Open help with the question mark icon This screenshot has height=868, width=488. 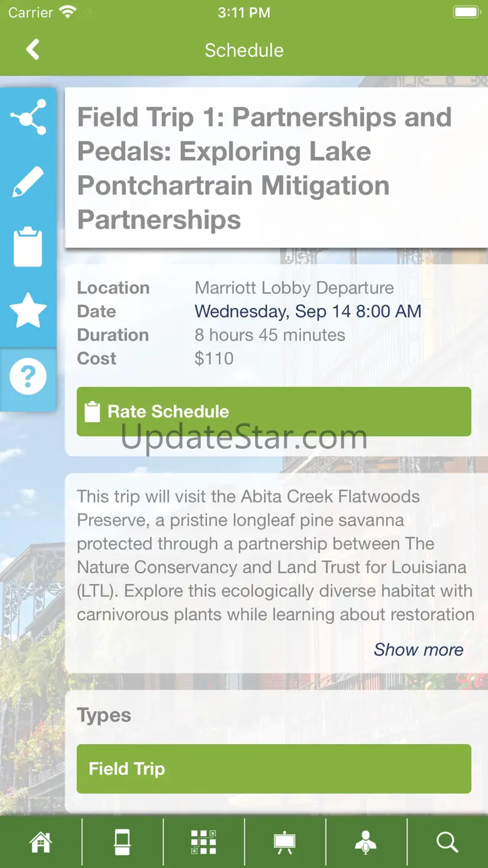pos(28,377)
